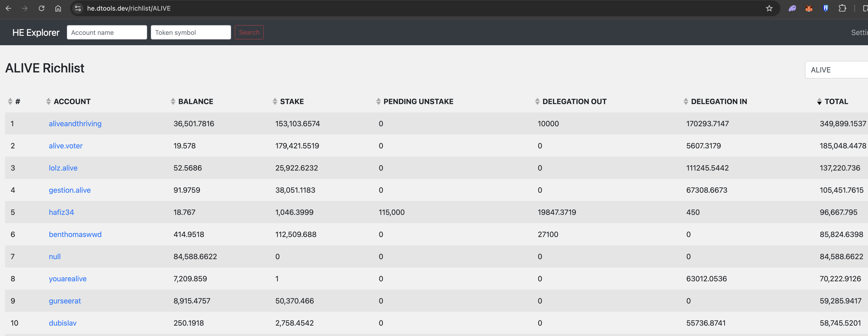
Task: Open the Extensions puzzle piece menu
Action: click(x=842, y=9)
